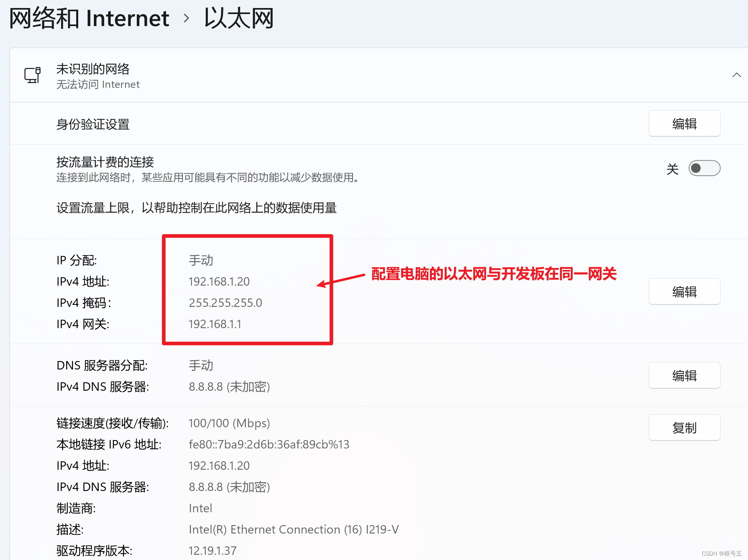Click the IPv4 网关 label
The width and height of the screenshot is (748, 560).
[83, 324]
